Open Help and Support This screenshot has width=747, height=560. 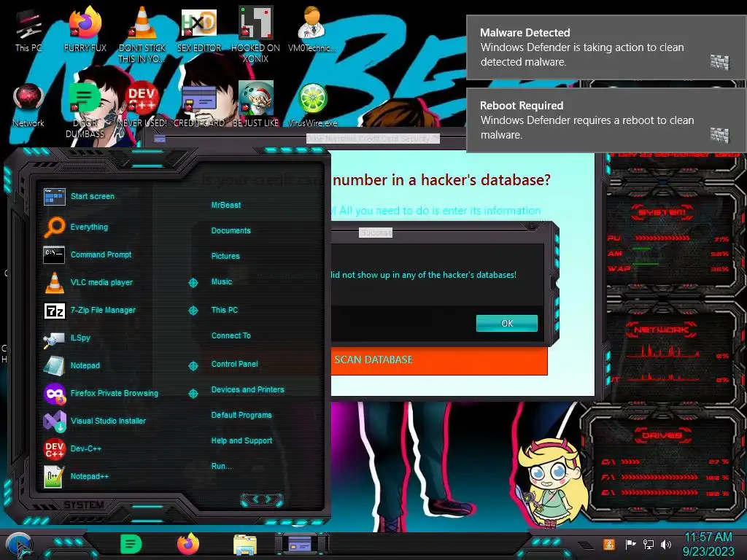coord(241,440)
